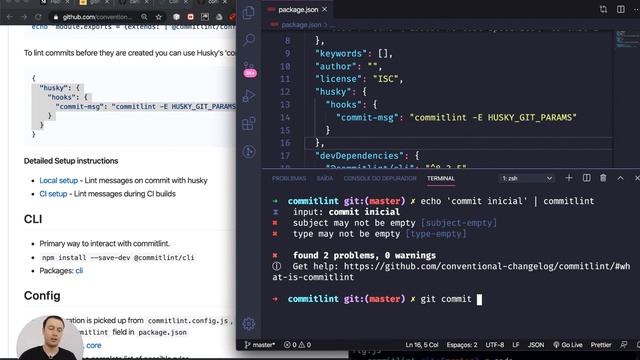Image resolution: width=640 pixels, height=360 pixels.
Task: Show errors and warnings count in status bar
Action: 297,345
